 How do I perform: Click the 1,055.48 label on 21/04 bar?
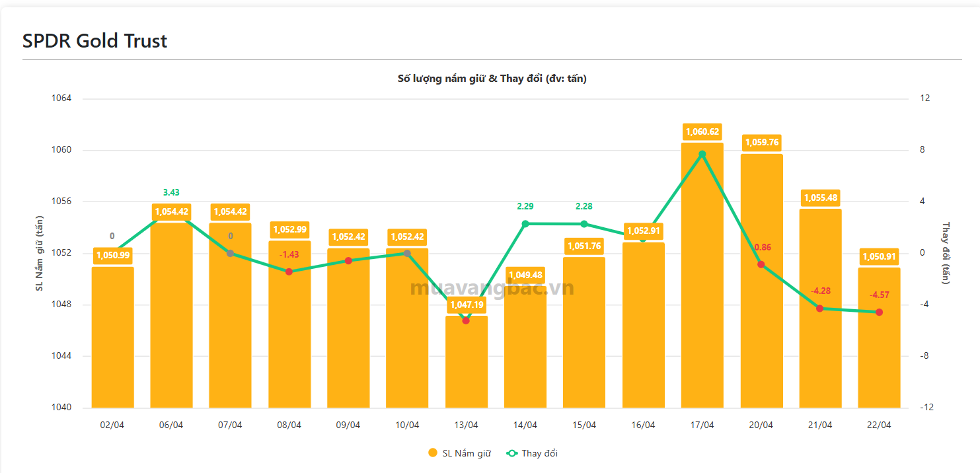pos(820,198)
